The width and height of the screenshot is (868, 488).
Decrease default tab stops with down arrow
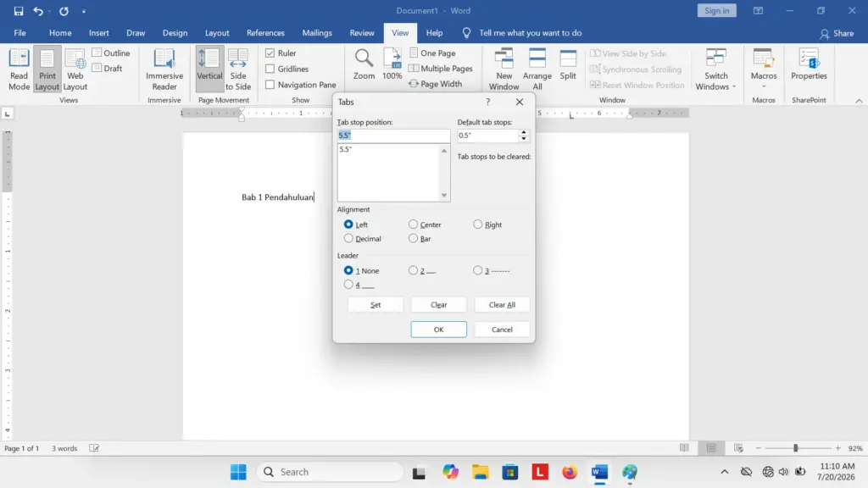point(524,139)
